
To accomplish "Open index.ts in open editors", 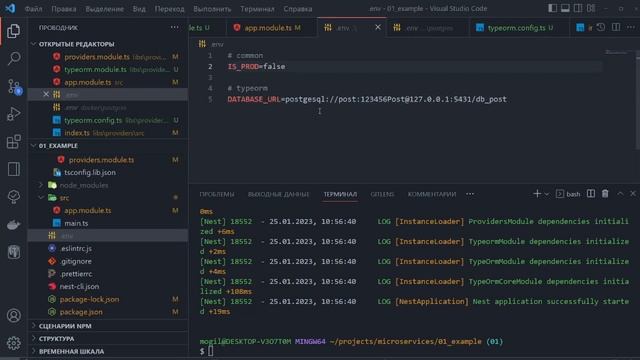I will coord(108,133).
